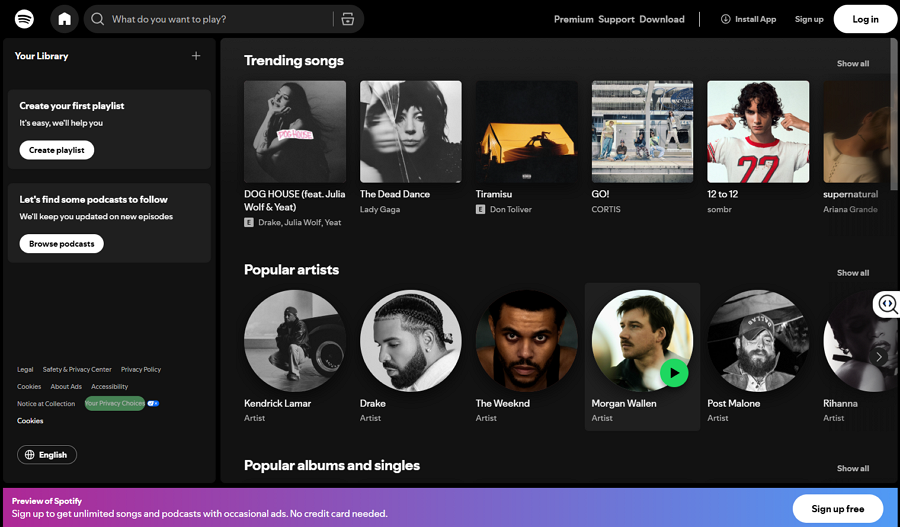Show all Popular albums and singles
900x527 pixels.
click(852, 468)
